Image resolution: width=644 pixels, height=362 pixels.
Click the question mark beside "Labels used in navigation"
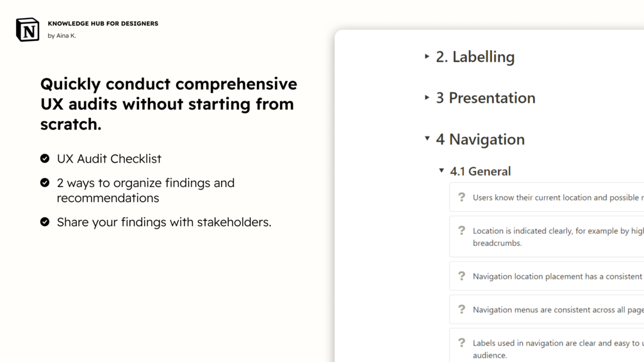coord(461,343)
